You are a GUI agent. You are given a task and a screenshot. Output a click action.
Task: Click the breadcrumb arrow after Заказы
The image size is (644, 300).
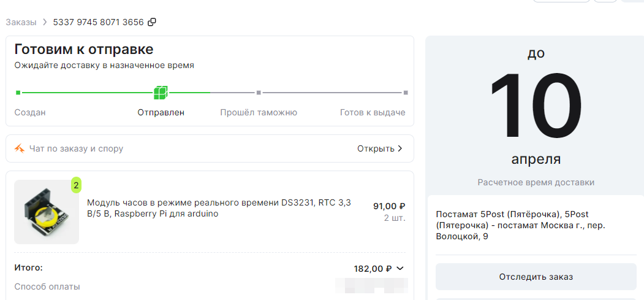(45, 22)
